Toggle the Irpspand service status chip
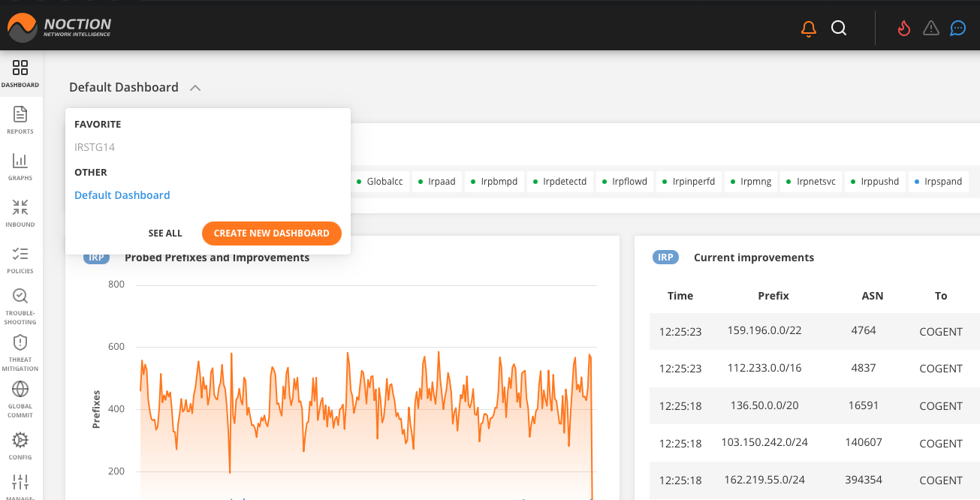980x500 pixels. (938, 181)
